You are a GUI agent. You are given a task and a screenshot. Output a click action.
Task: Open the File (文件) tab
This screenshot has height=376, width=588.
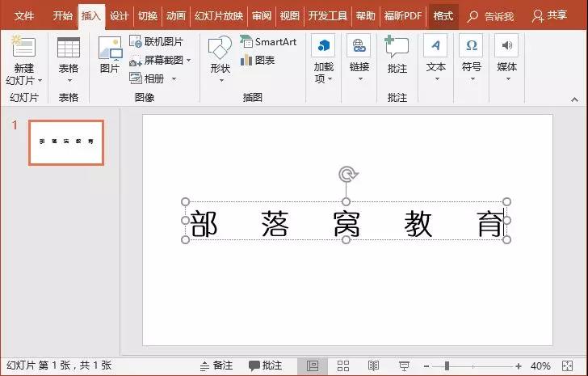click(x=24, y=16)
